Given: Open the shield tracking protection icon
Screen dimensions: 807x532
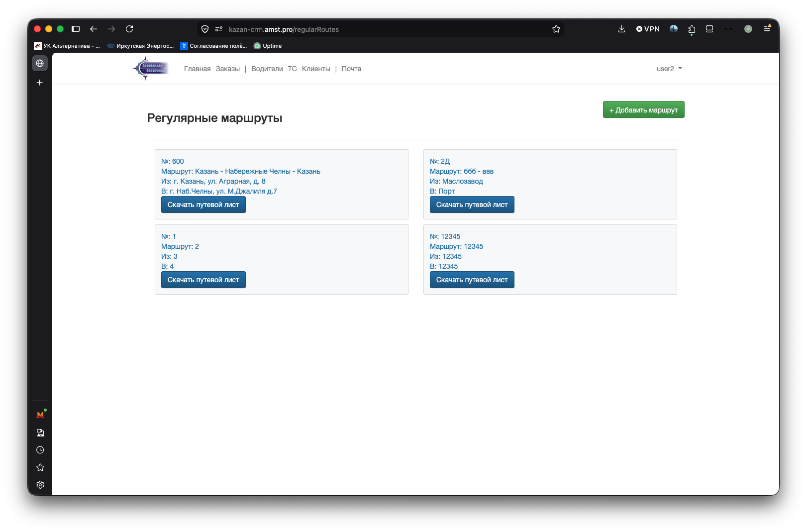Looking at the screenshot, I should pyautogui.click(x=205, y=29).
